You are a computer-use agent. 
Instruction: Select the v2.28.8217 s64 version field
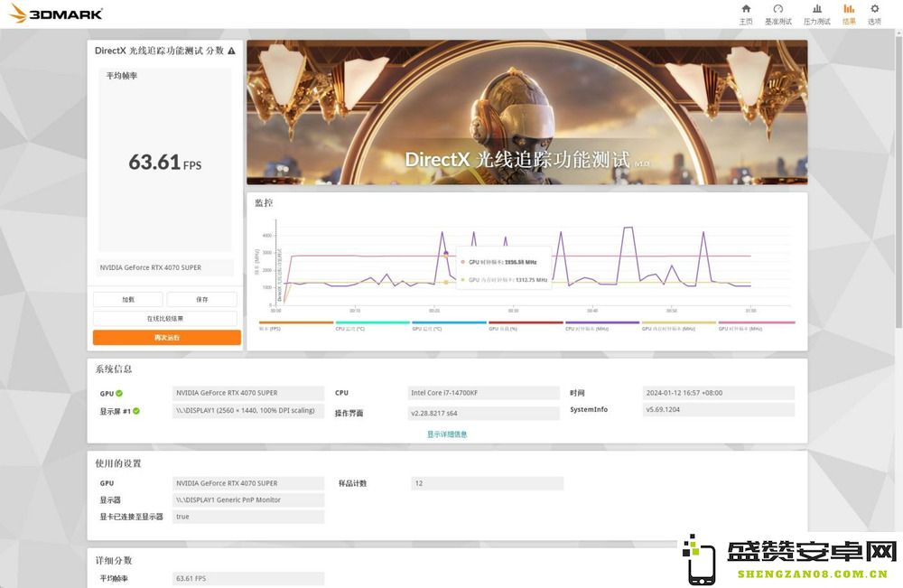(x=484, y=413)
